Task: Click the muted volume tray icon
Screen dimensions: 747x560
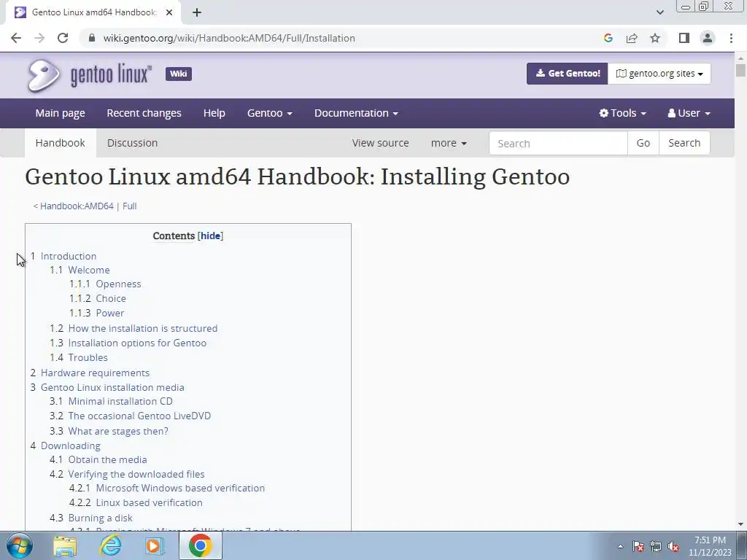Action: point(673,546)
